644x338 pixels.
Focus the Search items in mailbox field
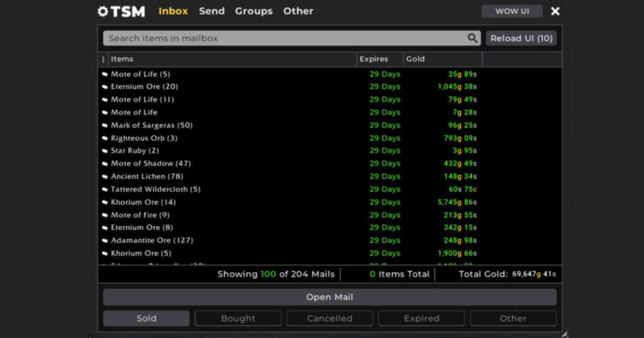tap(283, 38)
